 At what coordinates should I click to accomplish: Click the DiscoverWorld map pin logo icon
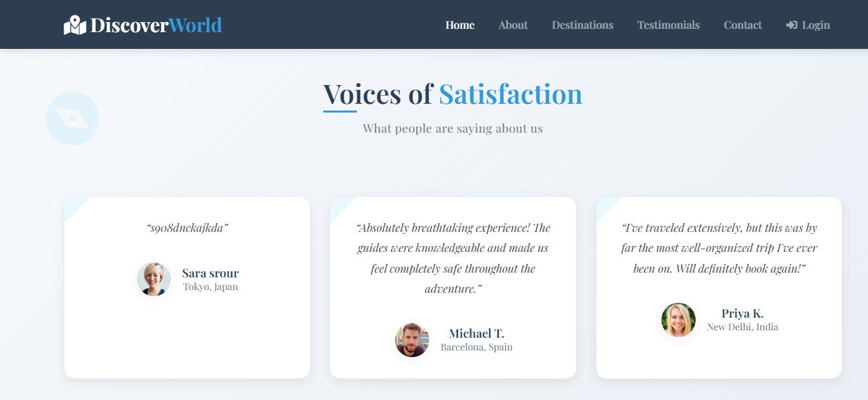click(74, 25)
